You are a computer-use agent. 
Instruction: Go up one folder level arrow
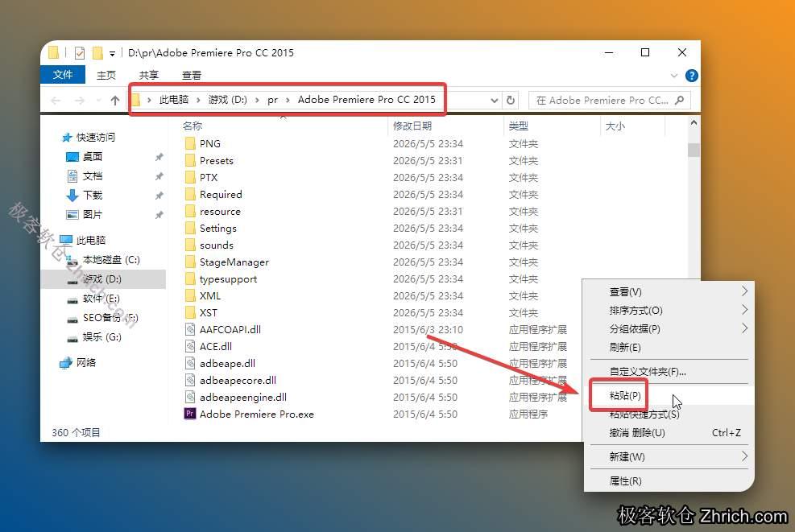click(x=115, y=101)
